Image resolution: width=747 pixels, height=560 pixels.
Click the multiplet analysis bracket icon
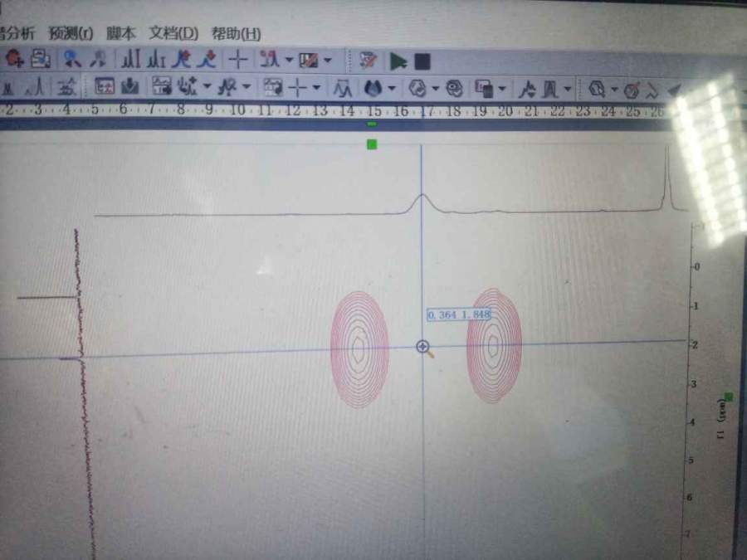point(342,89)
